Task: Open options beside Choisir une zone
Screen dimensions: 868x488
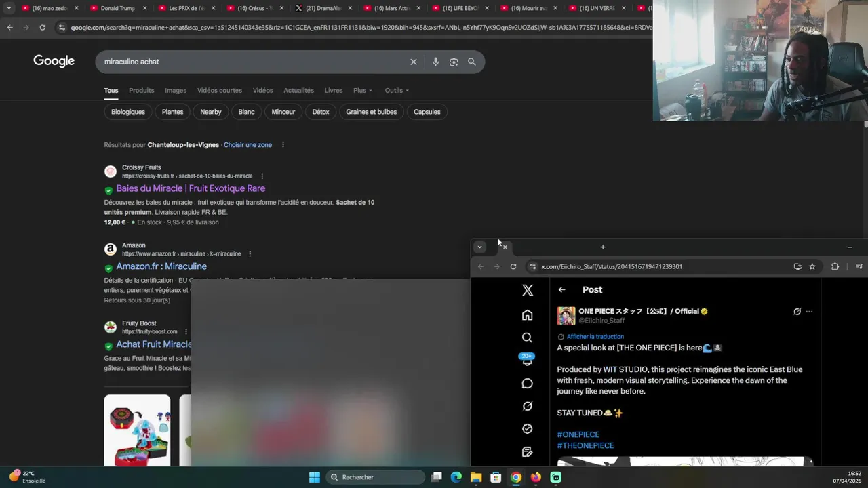Action: point(283,145)
